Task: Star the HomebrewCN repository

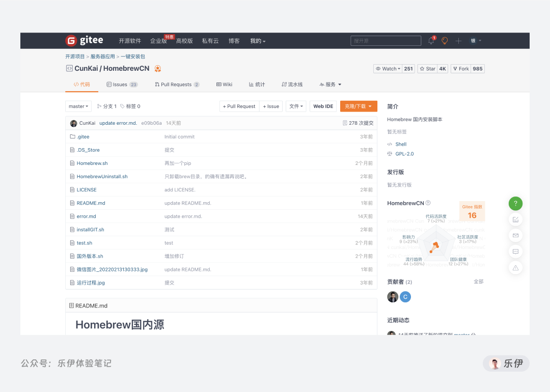Action: 426,68
